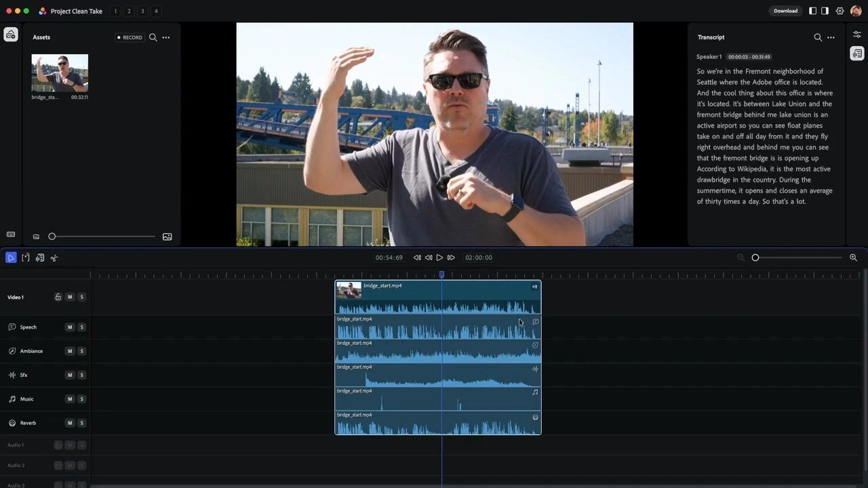Search within the Transcript panel

[x=818, y=37]
